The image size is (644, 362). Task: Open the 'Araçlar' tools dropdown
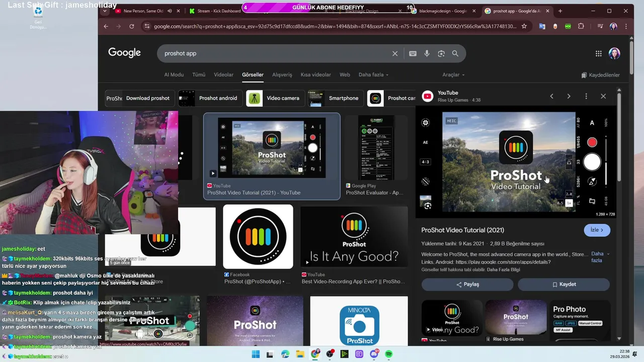click(453, 74)
